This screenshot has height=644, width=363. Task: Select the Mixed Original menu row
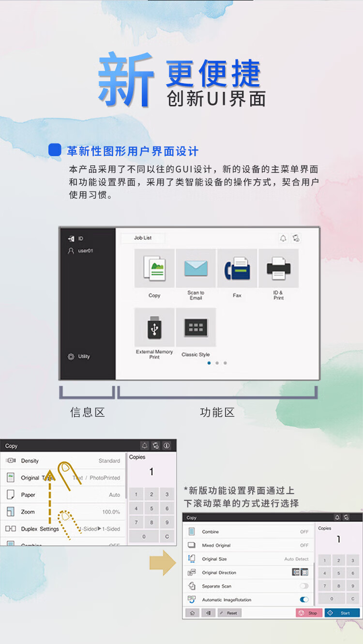[x=248, y=545]
